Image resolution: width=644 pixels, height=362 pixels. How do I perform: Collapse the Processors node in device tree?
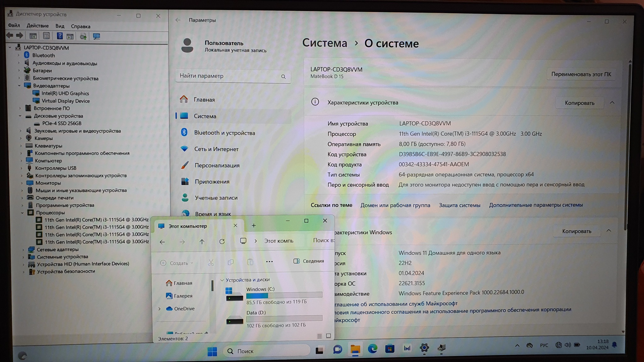[x=22, y=213]
